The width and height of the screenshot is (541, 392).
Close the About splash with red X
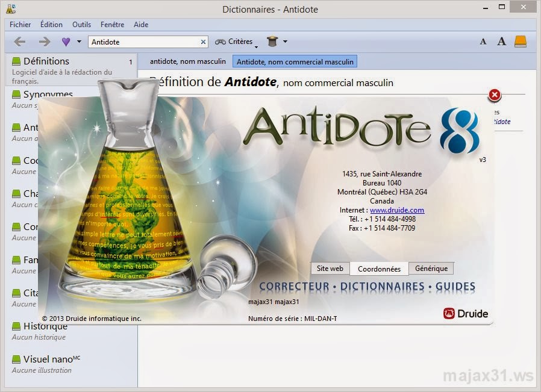point(495,95)
